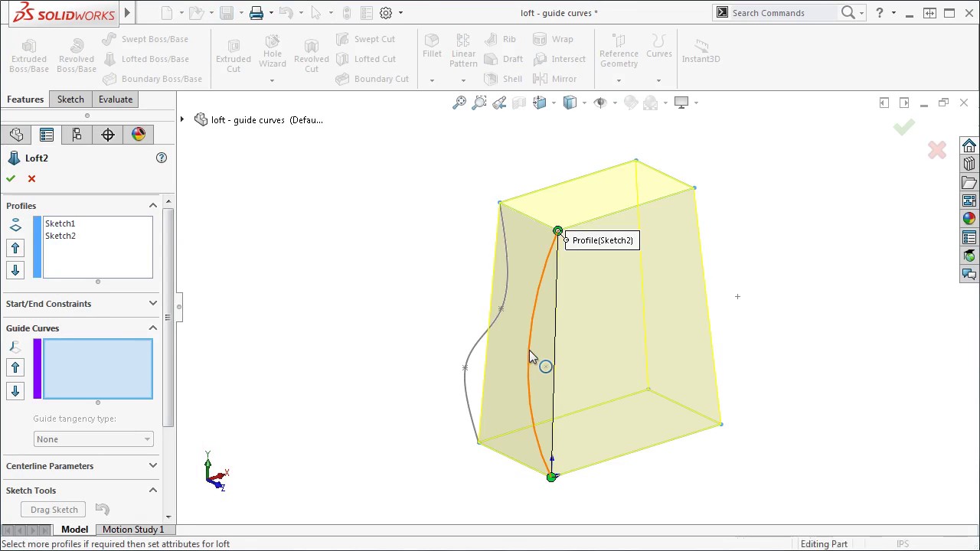
Task: Expand the Start/End Constraints section
Action: (x=152, y=304)
